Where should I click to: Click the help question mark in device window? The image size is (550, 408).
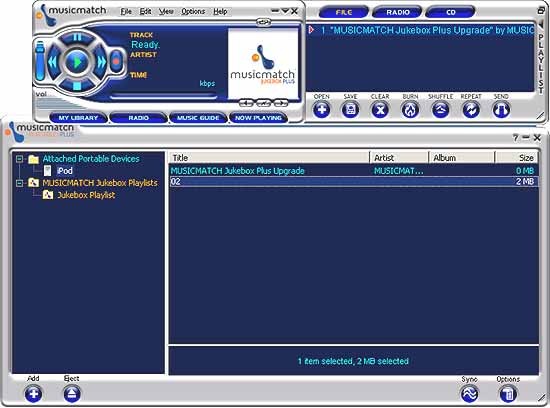(x=515, y=138)
